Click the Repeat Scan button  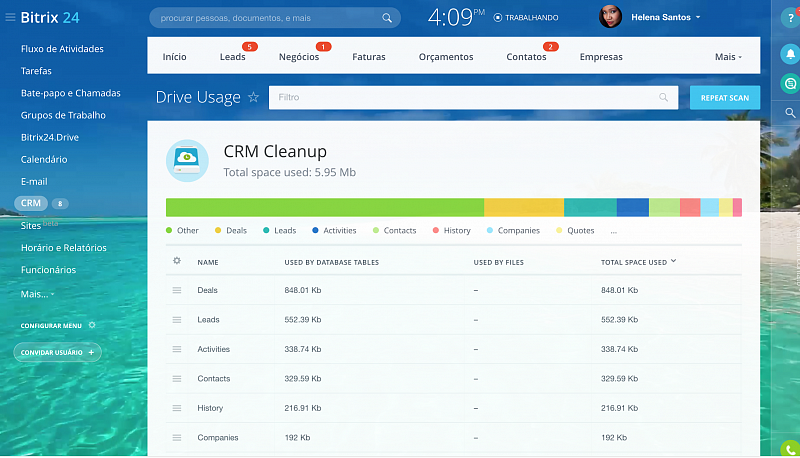click(x=725, y=97)
